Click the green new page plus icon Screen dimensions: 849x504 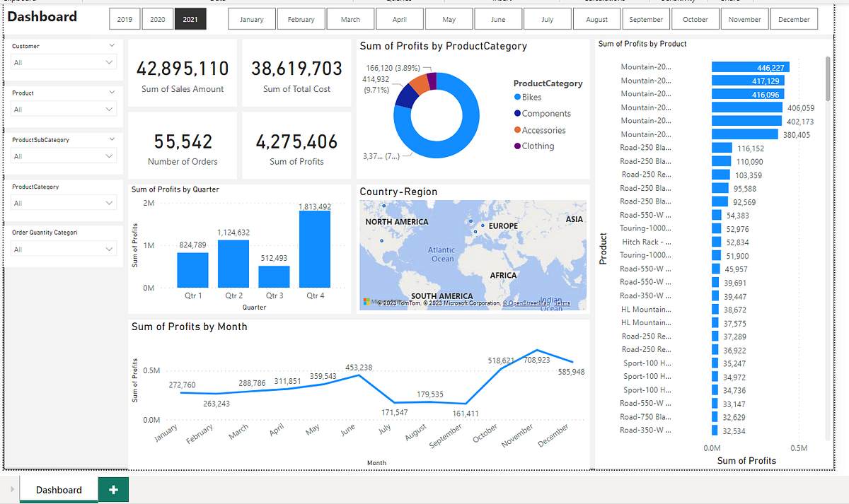pyautogui.click(x=113, y=489)
